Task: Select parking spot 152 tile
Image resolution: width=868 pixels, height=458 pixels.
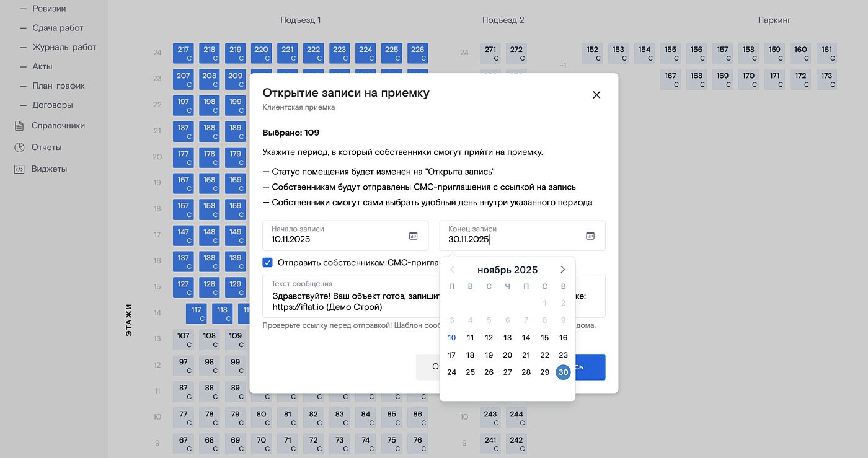Action: (592, 53)
